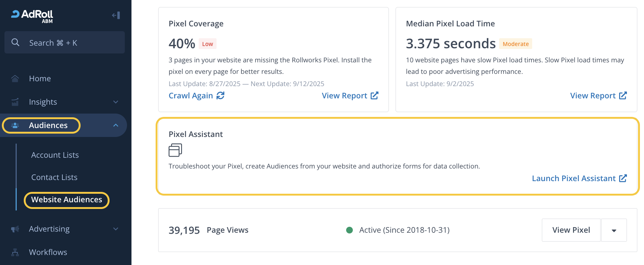
Task: Click the Pixel Coverage heading
Action: click(196, 24)
